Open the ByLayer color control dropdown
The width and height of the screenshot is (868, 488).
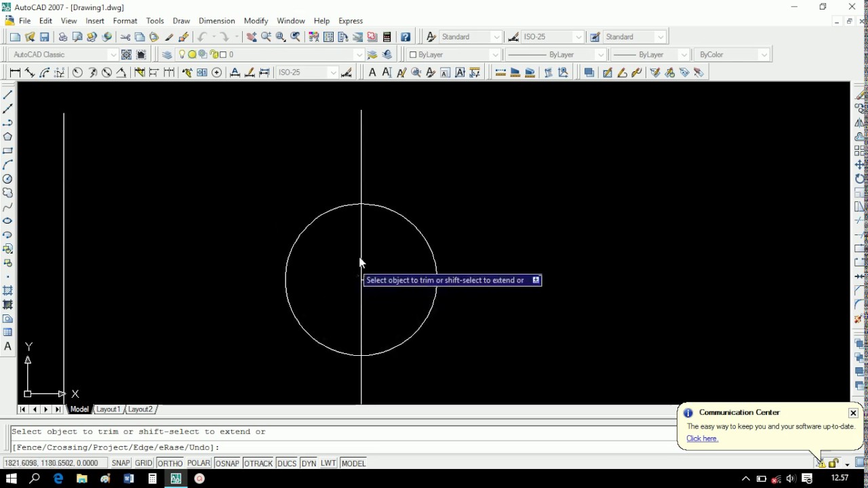pyautogui.click(x=495, y=55)
